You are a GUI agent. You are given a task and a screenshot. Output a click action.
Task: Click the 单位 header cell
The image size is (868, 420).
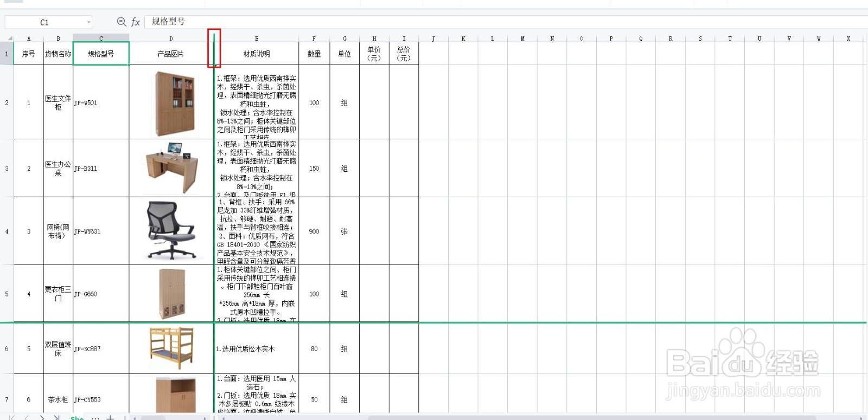(344, 54)
